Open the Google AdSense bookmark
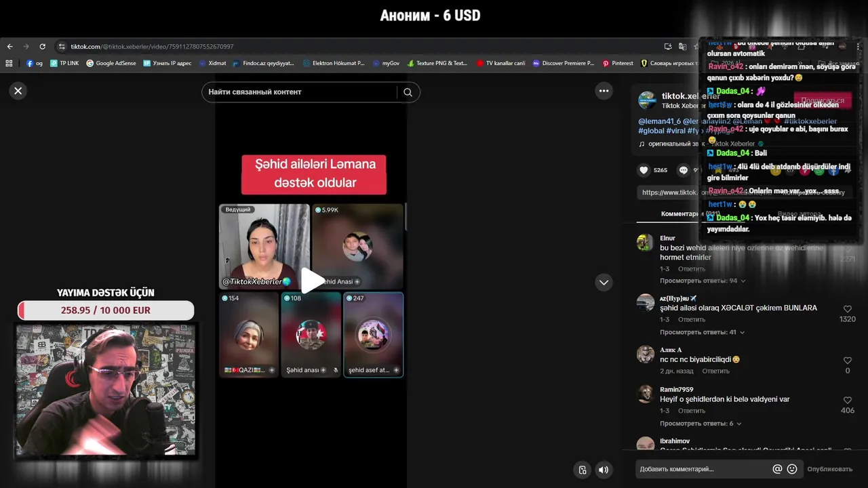Image resolution: width=868 pixels, height=488 pixels. point(111,63)
